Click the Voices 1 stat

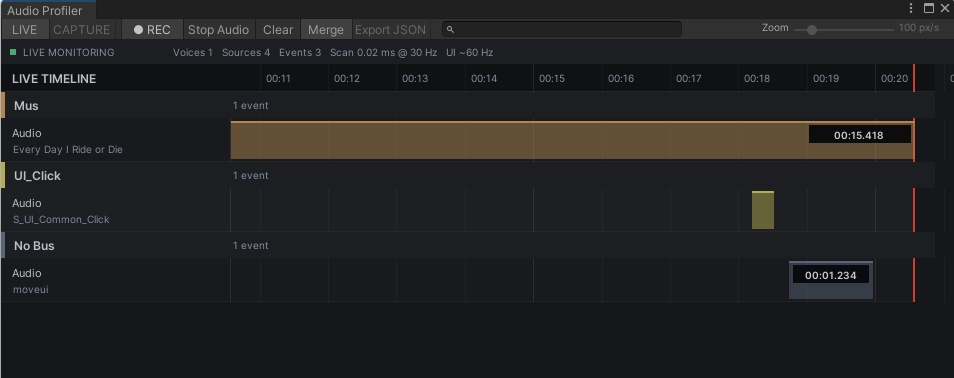point(193,52)
